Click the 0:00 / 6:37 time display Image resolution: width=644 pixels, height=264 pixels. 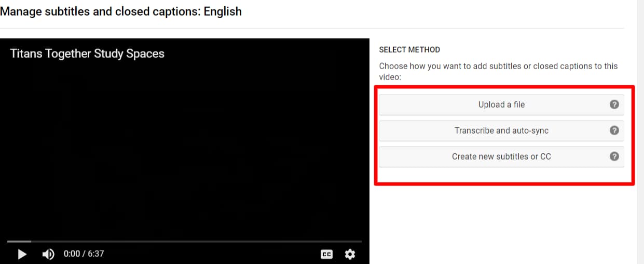[84, 254]
